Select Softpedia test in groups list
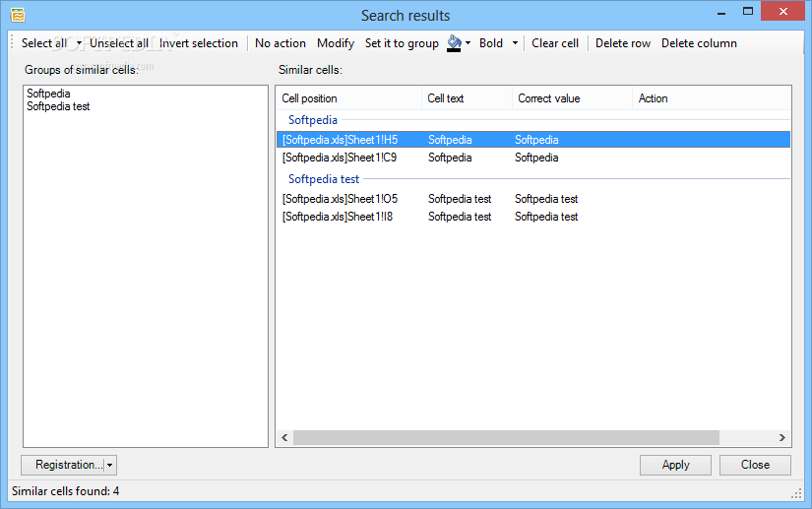Screen dimensions: 812x509 point(58,106)
